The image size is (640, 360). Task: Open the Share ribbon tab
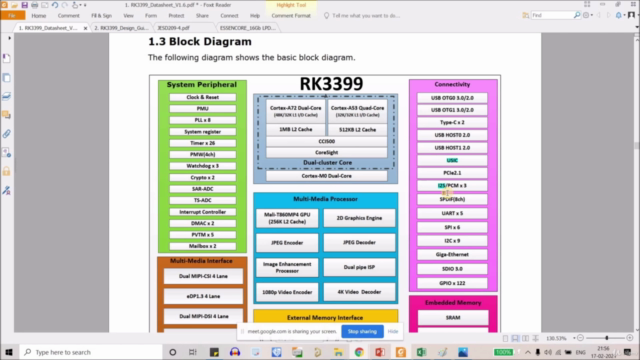(202, 16)
